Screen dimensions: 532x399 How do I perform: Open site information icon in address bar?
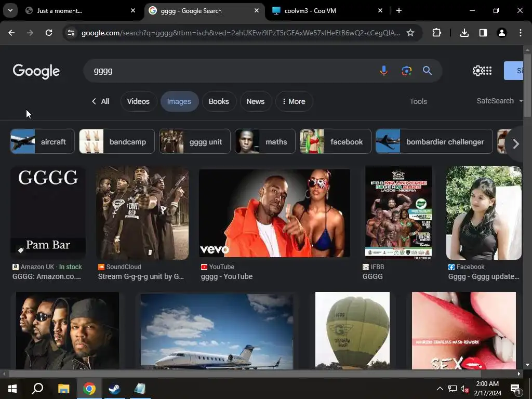(71, 33)
